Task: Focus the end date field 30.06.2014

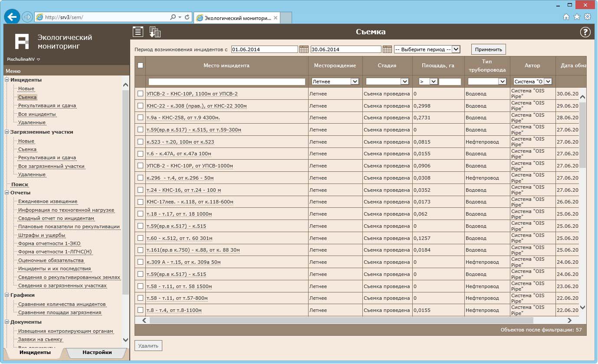Action: pos(346,49)
